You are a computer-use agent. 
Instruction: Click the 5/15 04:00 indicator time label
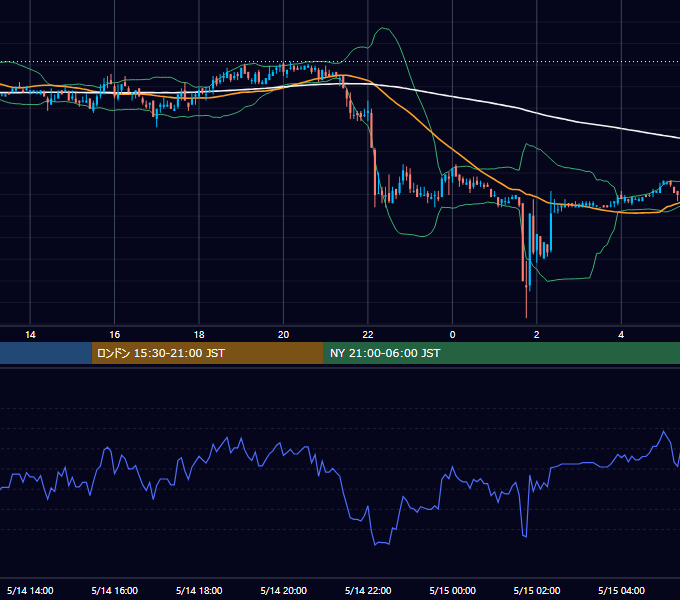pyautogui.click(x=621, y=590)
